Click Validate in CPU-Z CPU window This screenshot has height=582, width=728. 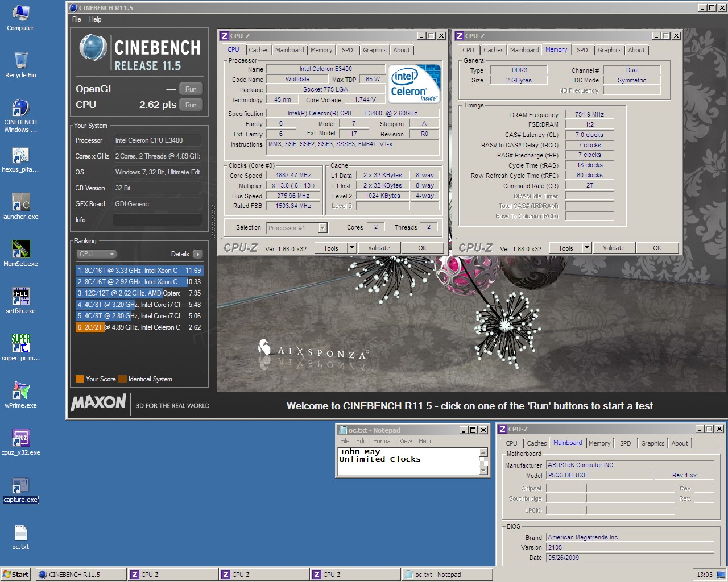tap(379, 248)
